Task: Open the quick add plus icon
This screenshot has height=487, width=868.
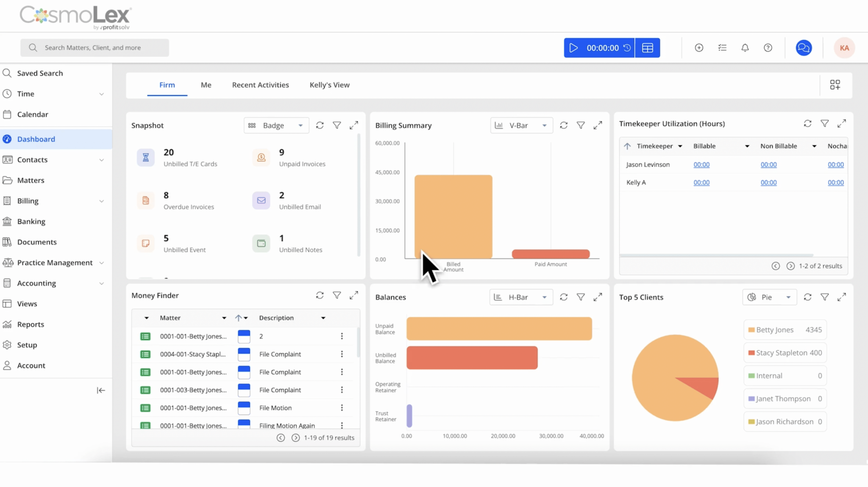Action: tap(699, 48)
